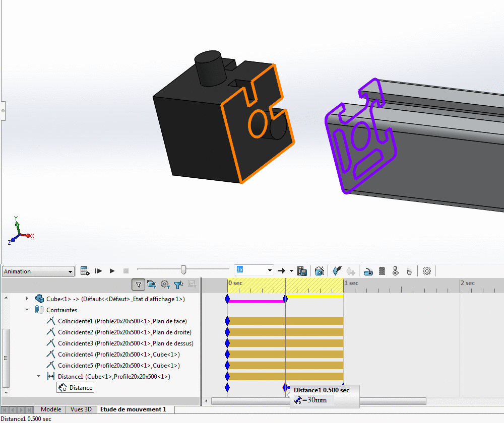
Task: Start the animation Calculate tool
Action: tap(85, 271)
